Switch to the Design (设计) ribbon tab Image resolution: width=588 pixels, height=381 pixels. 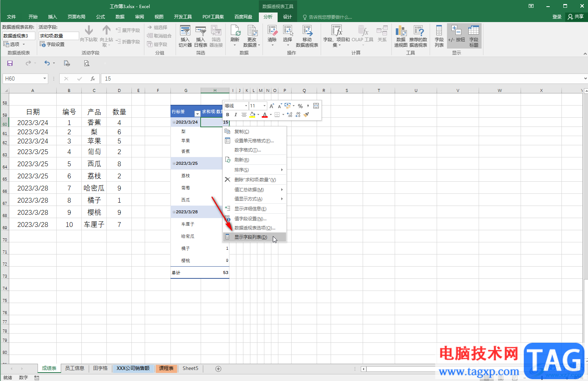tap(287, 17)
